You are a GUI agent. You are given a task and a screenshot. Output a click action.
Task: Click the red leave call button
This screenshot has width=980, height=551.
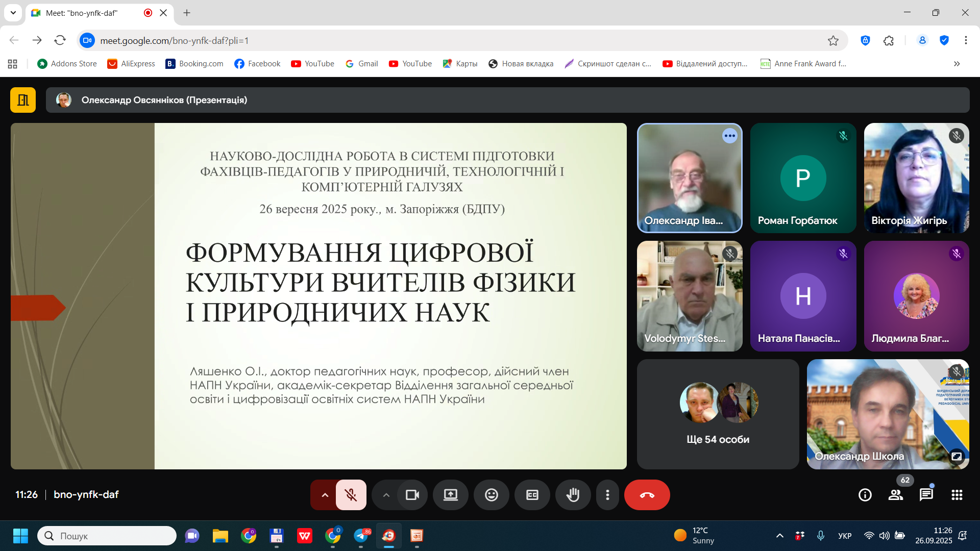point(647,495)
